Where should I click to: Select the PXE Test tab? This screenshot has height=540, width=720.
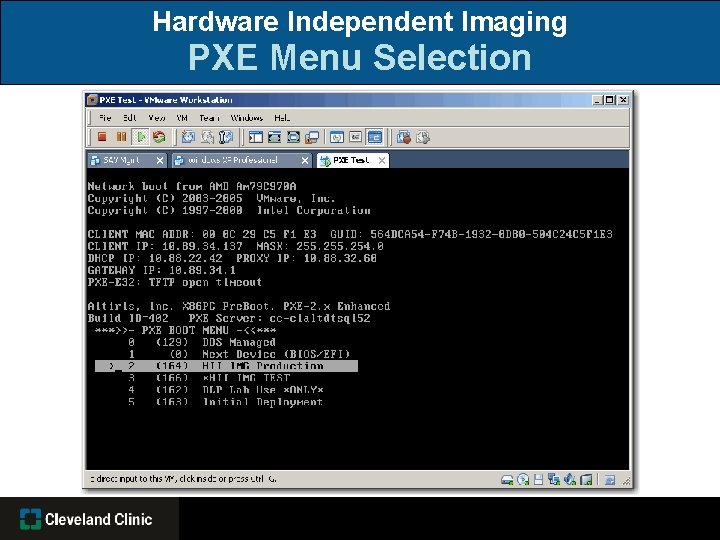[x=351, y=160]
